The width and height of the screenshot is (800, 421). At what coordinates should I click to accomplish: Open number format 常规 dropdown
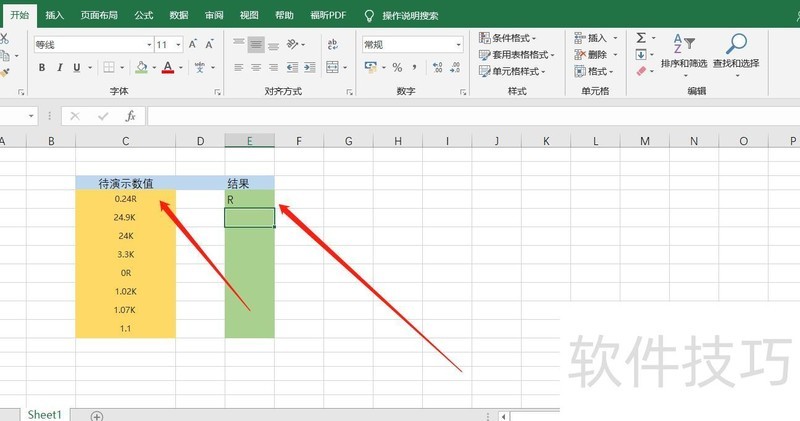tap(458, 45)
